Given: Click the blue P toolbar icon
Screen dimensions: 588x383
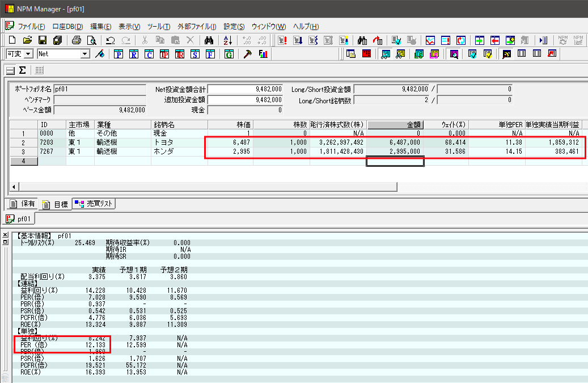Looking at the screenshot, I should (x=119, y=54).
